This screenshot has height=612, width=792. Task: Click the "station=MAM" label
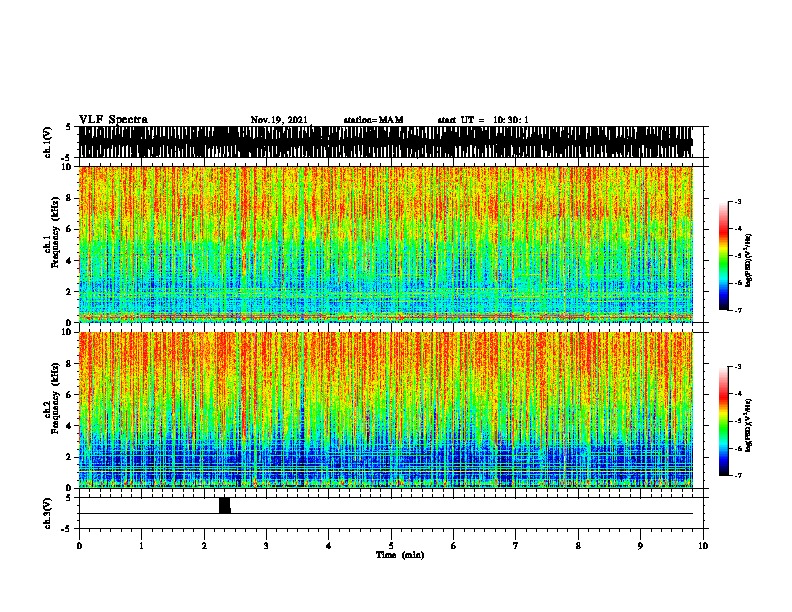click(373, 120)
